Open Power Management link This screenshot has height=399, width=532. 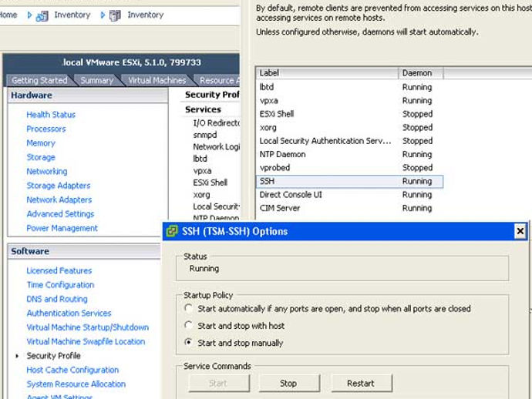[x=62, y=228]
